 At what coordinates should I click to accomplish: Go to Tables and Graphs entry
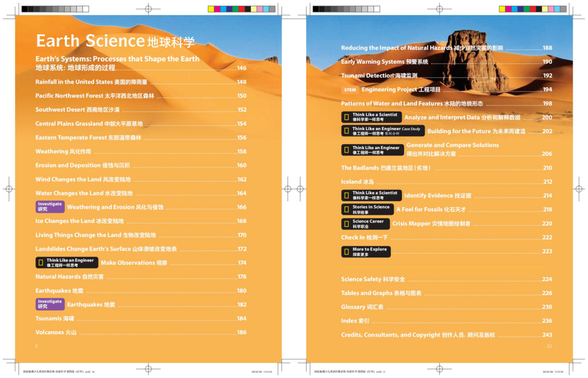coord(381,293)
